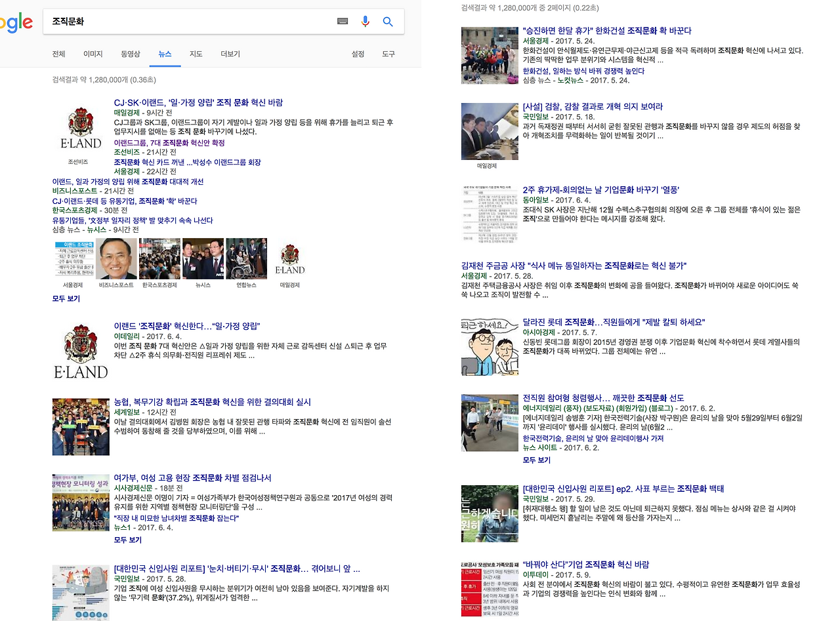Open "직장 내 미묘한 남녀차별 조직문화 잡는다" link
This screenshot has width=840, height=621.
[177, 519]
